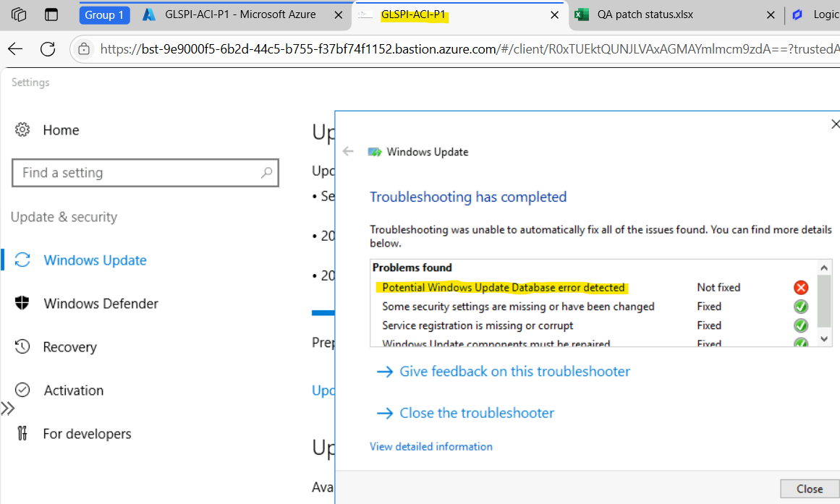Open Recovery in the sidebar
840x504 pixels.
69,347
